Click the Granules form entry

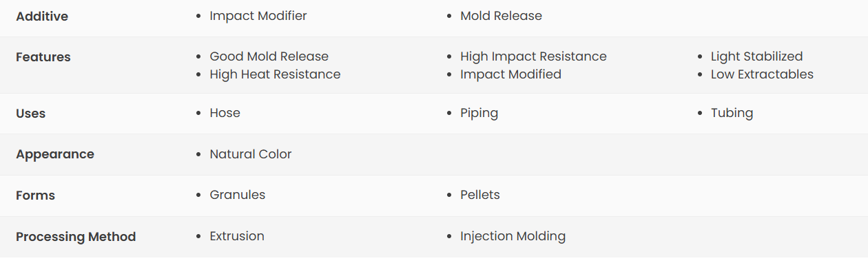tap(238, 195)
